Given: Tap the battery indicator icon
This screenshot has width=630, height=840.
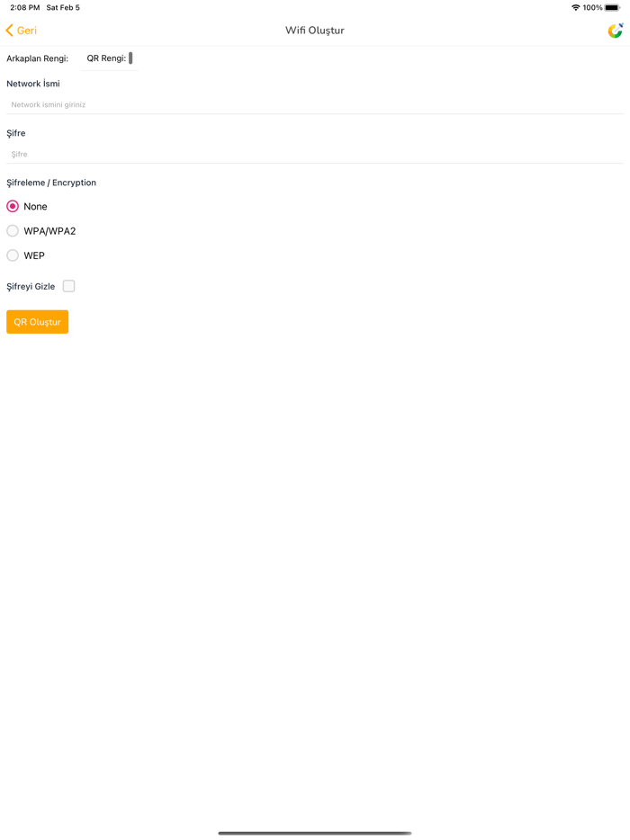Looking at the screenshot, I should click(612, 7).
